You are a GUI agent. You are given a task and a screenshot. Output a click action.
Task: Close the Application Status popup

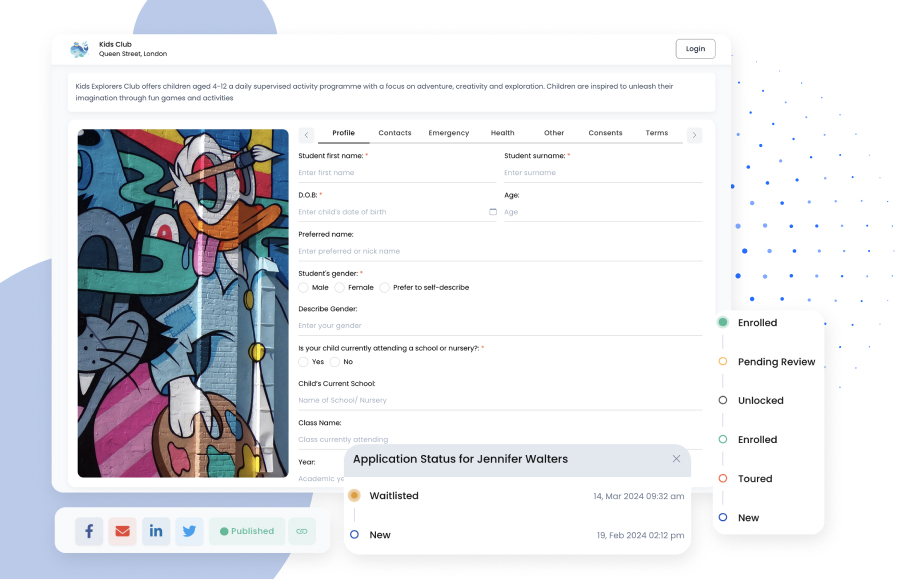676,458
